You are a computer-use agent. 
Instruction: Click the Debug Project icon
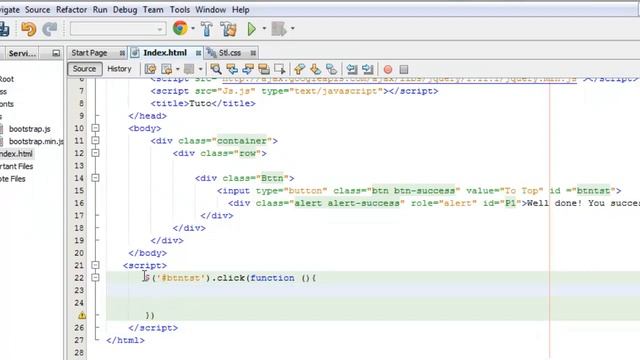coord(279,29)
